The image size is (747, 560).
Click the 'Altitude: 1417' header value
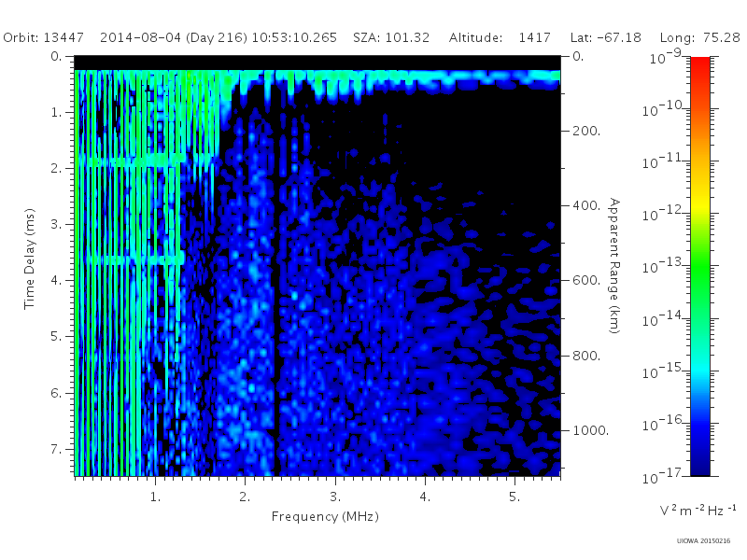click(500, 37)
